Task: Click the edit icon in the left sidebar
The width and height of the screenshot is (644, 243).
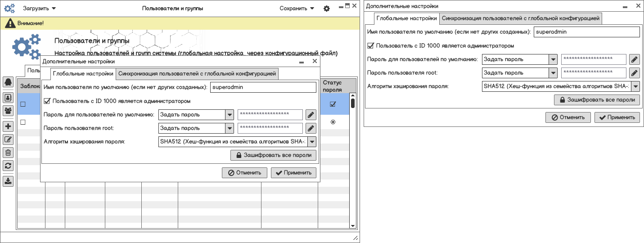Action: (x=8, y=139)
